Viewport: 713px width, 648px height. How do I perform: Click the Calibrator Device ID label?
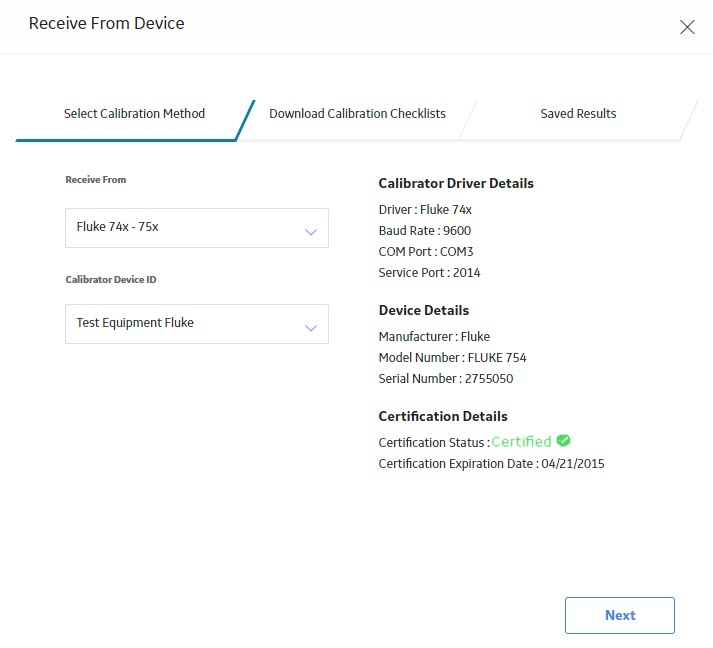(x=111, y=280)
